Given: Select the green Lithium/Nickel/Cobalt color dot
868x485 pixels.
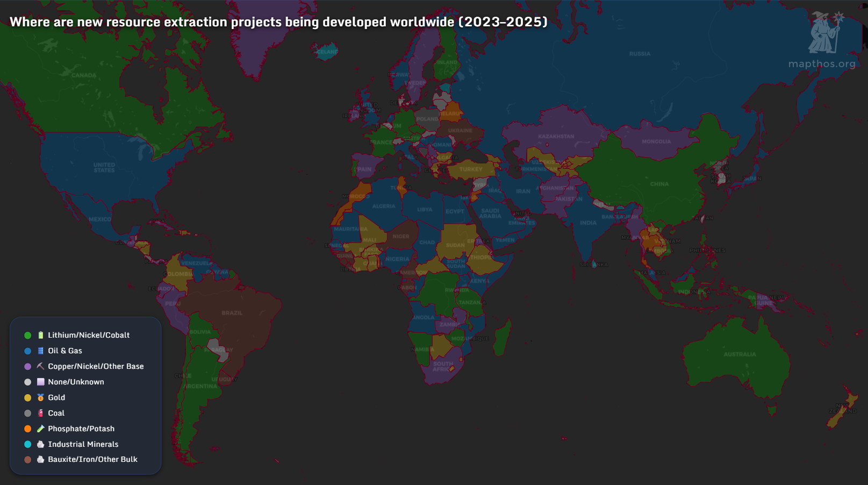Looking at the screenshot, I should click(x=27, y=335).
